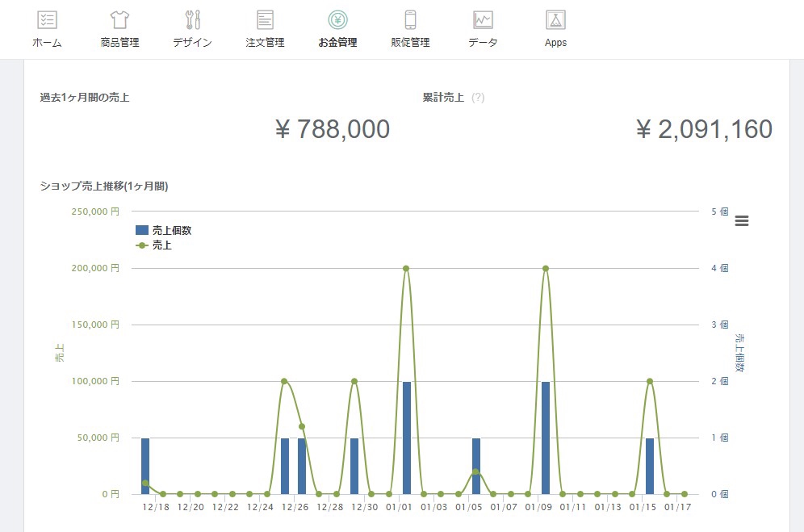804x532 pixels.
Task: Switch to the 販促管理 label
Action: 410,43
